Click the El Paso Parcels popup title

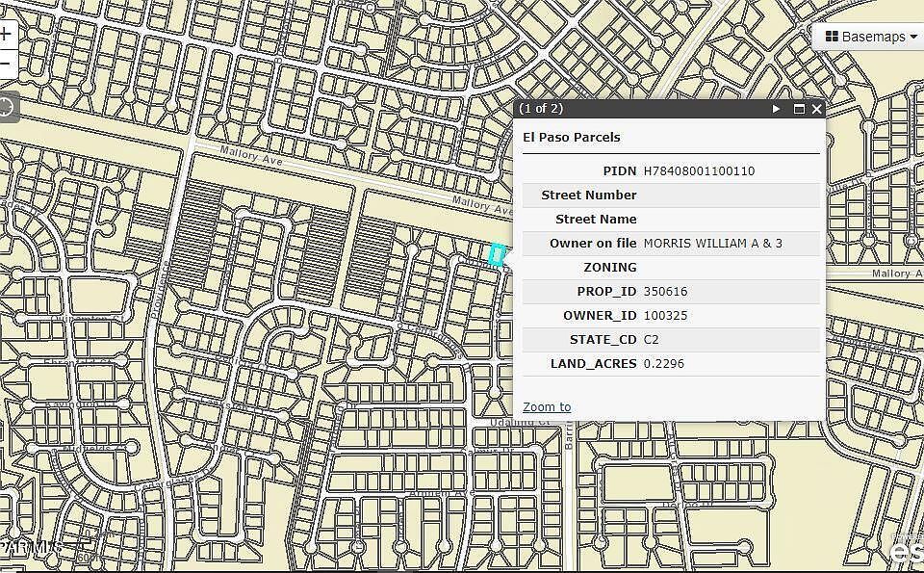tap(572, 138)
